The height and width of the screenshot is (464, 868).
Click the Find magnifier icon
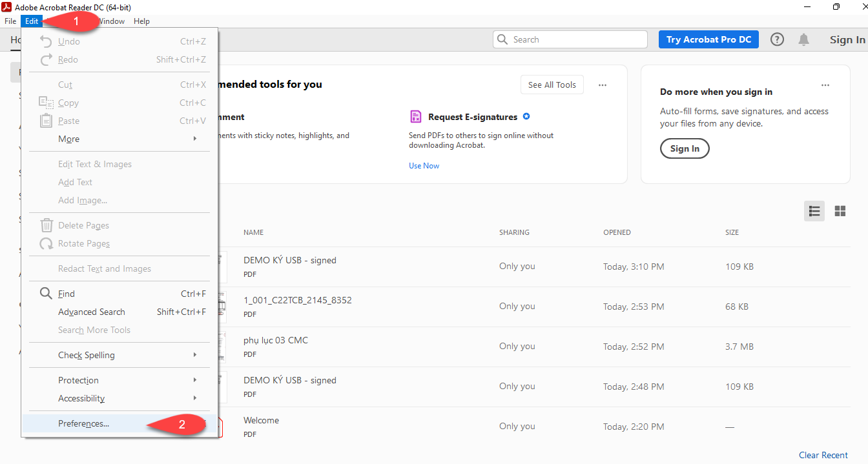(x=46, y=294)
